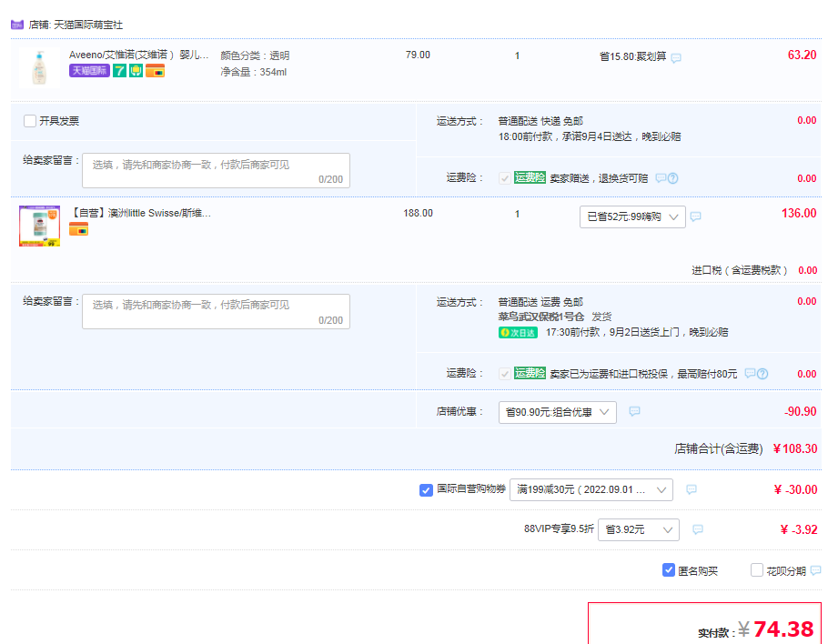The width and height of the screenshot is (838, 644).
Task: Click comment icon after 最高赔付80元
Action: (750, 374)
